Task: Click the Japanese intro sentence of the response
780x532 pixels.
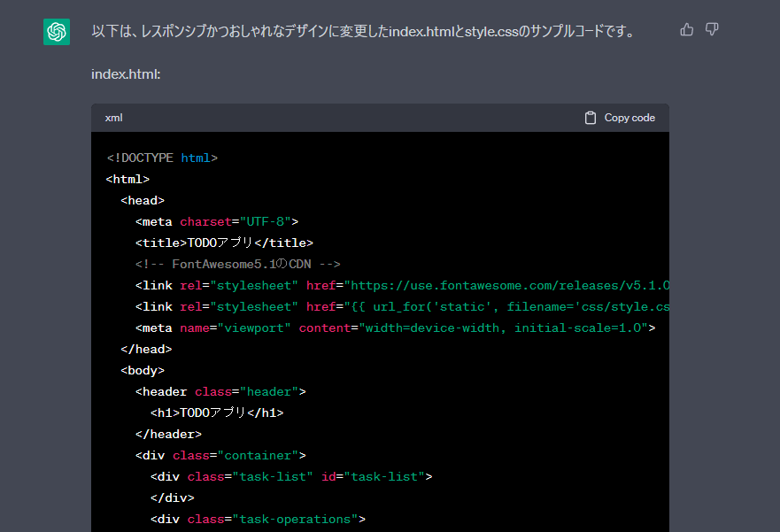Action: (363, 32)
